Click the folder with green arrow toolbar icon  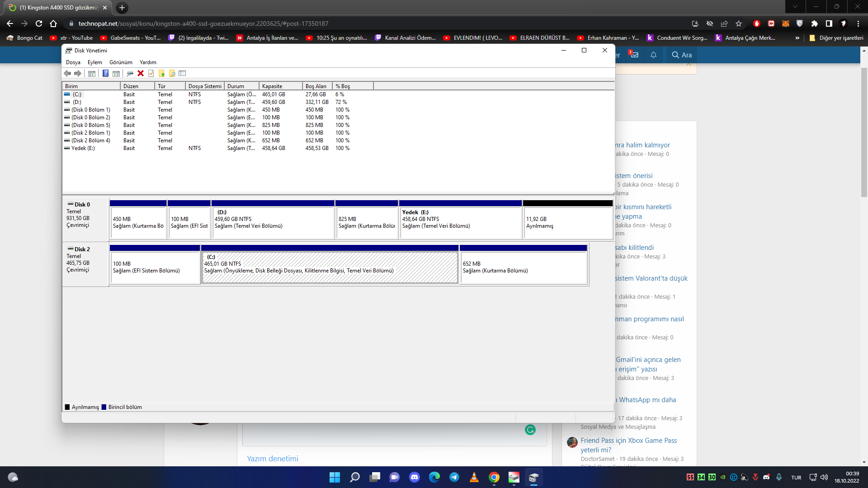coord(161,73)
